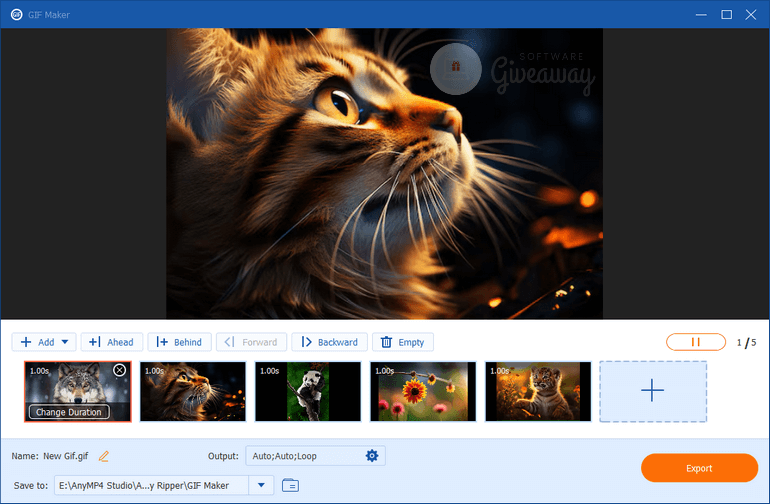Click the New Gif.gif file name text
770x504 pixels.
pos(66,456)
